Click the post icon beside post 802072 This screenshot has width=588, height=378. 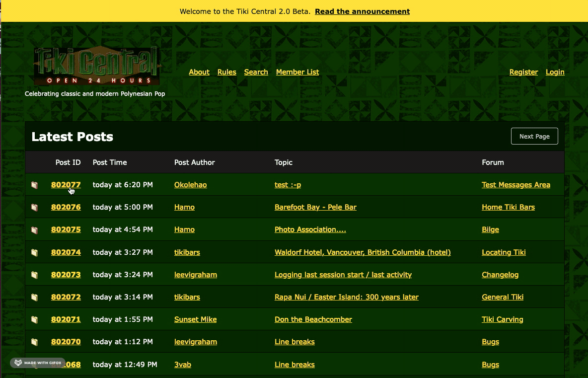pos(34,297)
